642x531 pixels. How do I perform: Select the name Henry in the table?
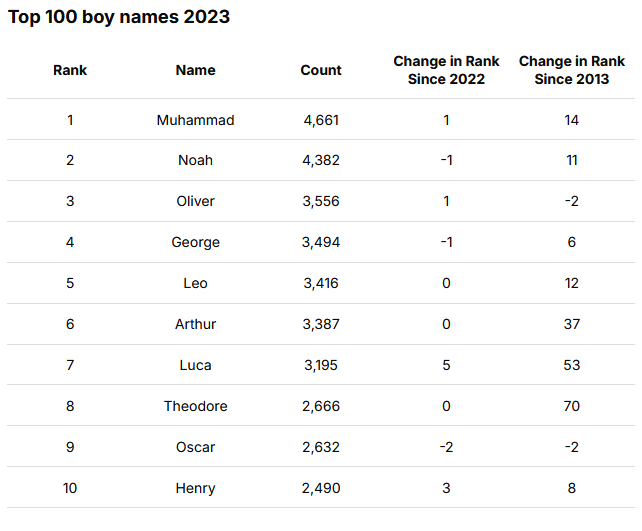(x=195, y=488)
